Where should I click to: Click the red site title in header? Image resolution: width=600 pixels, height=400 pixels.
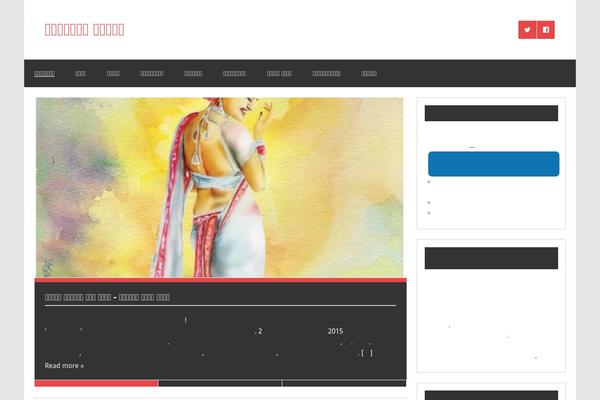(84, 29)
